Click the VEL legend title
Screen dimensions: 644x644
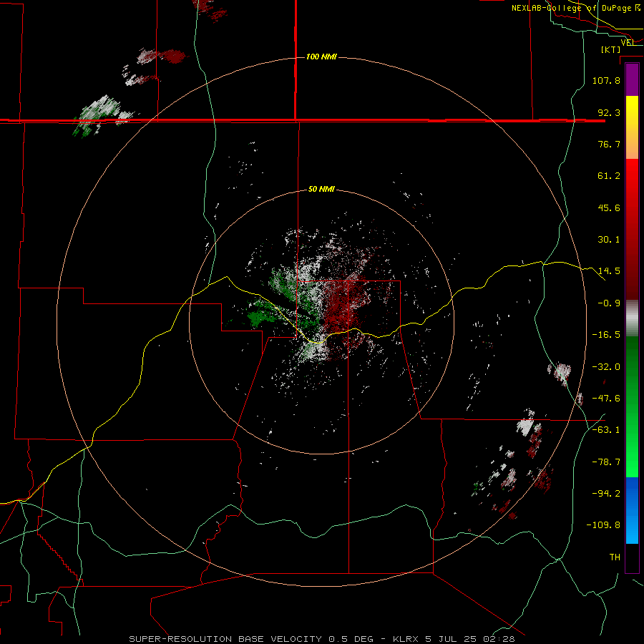click(x=628, y=42)
